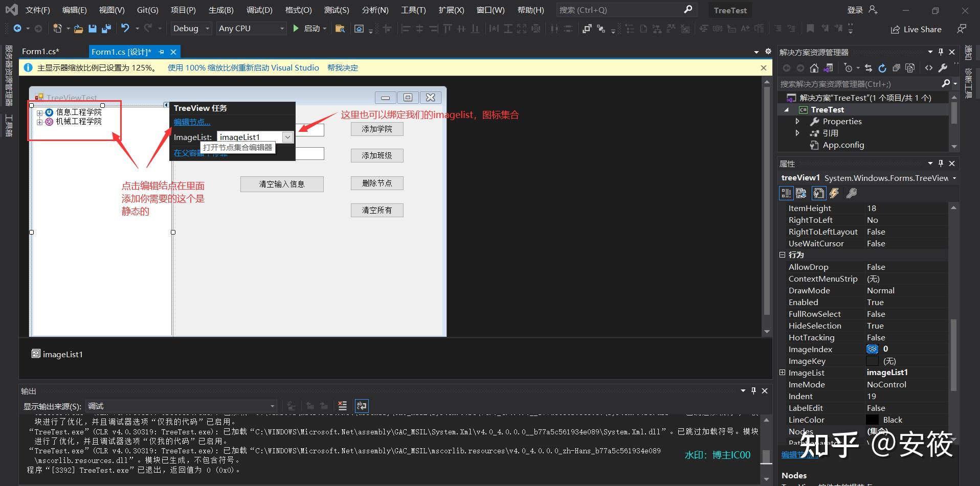Open the 项目(P) menu

[x=183, y=10]
